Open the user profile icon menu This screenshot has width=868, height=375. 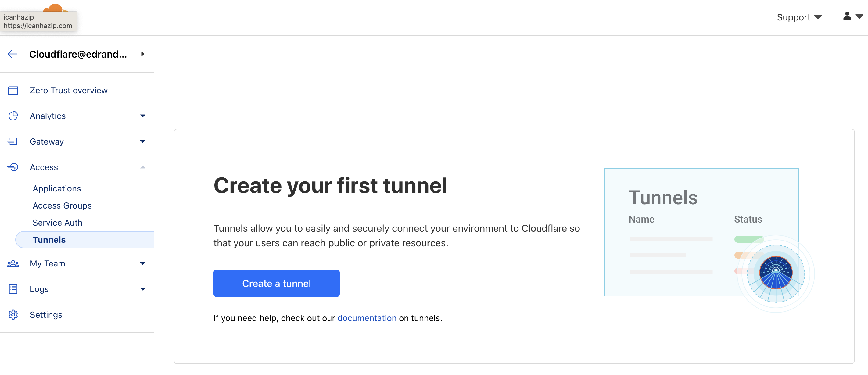tap(853, 16)
